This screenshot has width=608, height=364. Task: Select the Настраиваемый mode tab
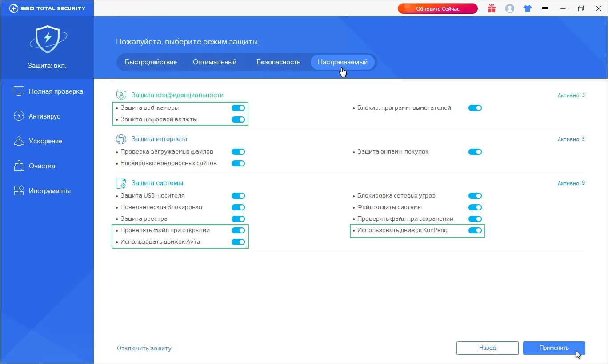[343, 62]
